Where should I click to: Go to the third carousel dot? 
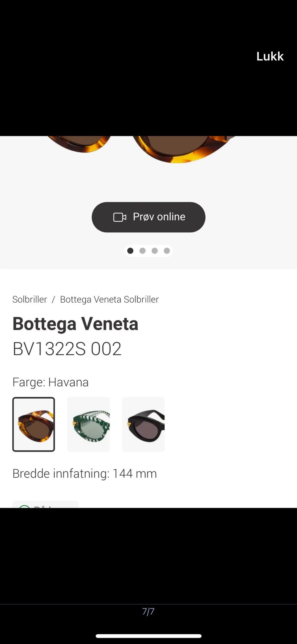(x=155, y=251)
